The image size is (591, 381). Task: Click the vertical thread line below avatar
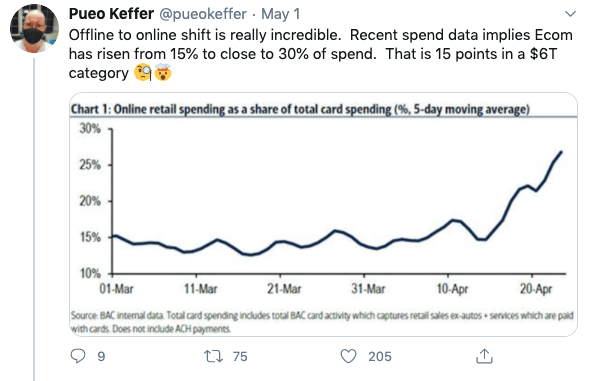[34, 219]
